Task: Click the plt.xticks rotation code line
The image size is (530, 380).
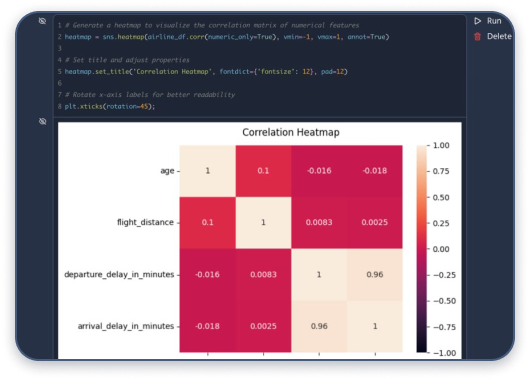Action: (x=110, y=106)
